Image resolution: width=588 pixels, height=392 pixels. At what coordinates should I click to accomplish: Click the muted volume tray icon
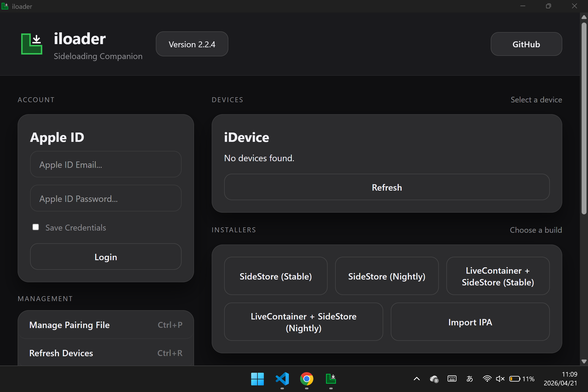[500, 379]
